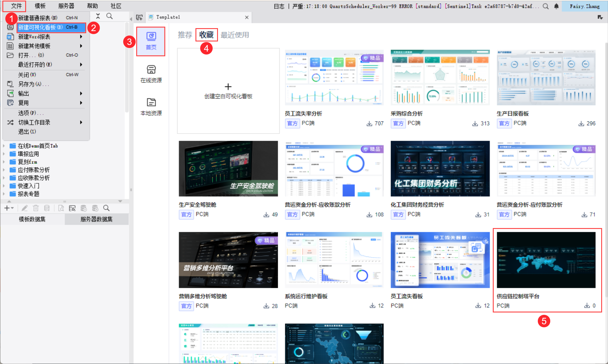Image resolution: width=608 pixels, height=364 pixels.
Task: Click 创建空白可视化看板 card
Action: 228,91
